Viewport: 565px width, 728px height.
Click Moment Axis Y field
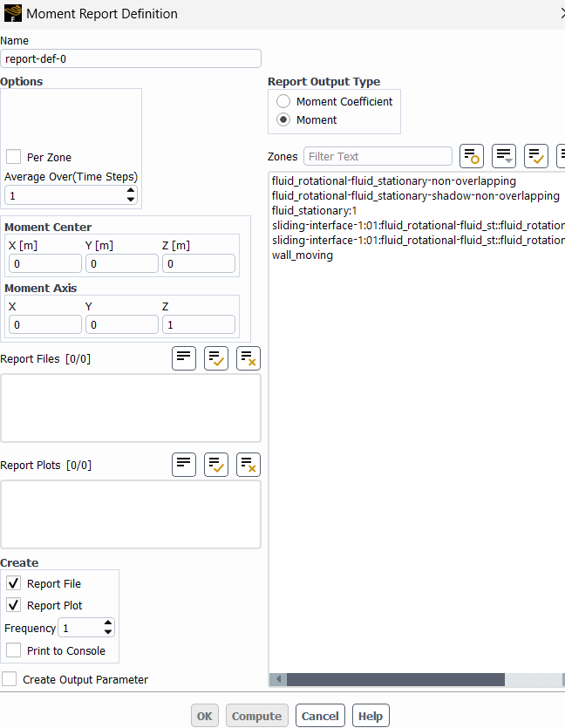[122, 324]
